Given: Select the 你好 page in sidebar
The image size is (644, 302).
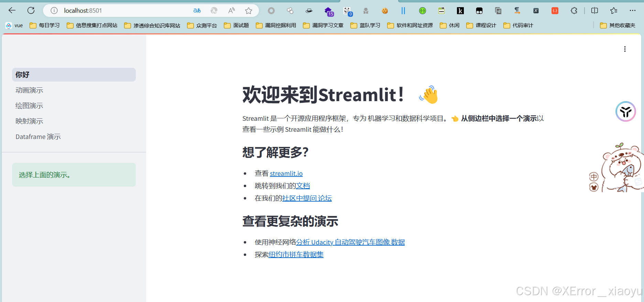Looking at the screenshot, I should [74, 75].
